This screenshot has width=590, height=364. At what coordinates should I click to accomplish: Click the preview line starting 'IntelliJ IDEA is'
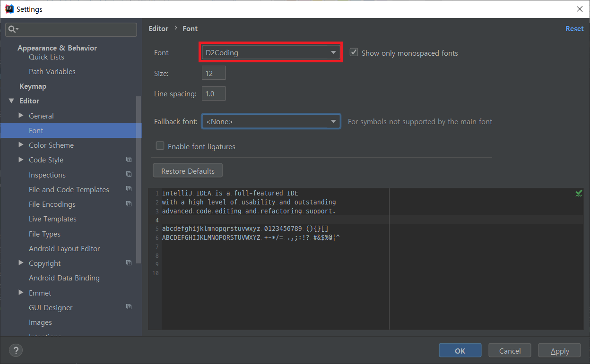(230, 193)
